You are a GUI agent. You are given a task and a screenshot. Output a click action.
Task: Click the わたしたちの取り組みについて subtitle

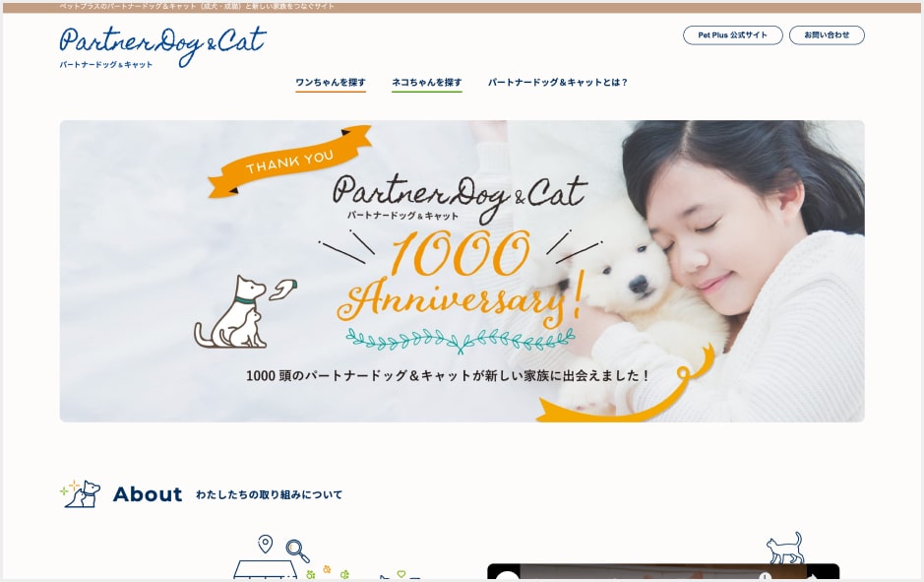pos(269,494)
